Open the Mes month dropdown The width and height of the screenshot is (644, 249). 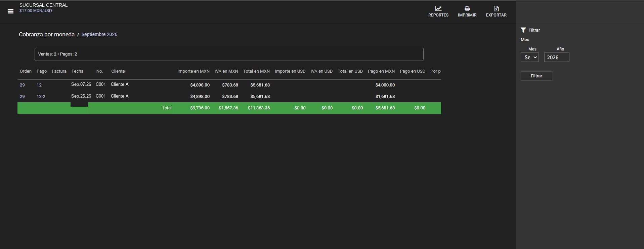530,57
